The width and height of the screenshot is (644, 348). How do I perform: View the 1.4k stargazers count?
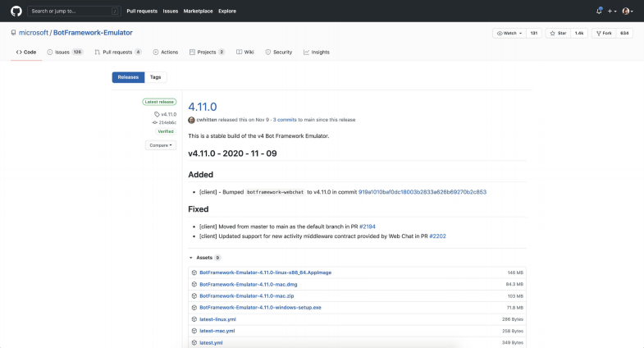[x=579, y=34]
